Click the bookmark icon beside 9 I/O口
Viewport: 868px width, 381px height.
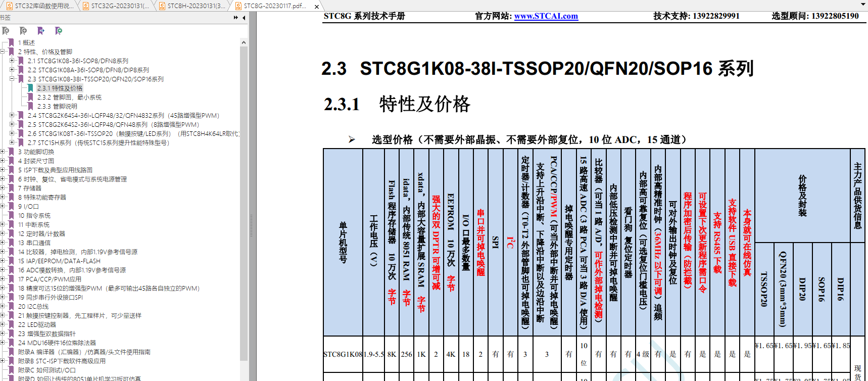(12, 206)
